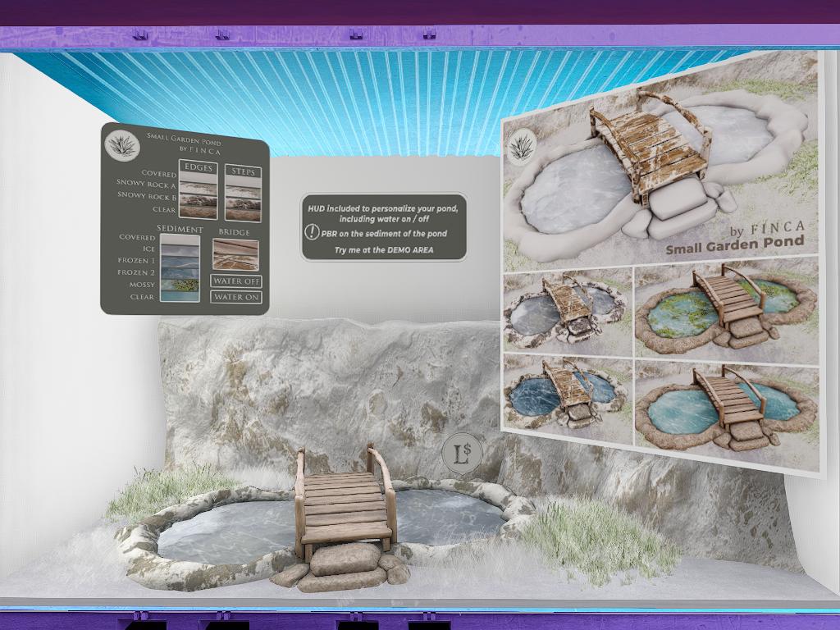Select the Ice sediment swatch
Image resolution: width=840 pixels, height=630 pixels.
[180, 249]
